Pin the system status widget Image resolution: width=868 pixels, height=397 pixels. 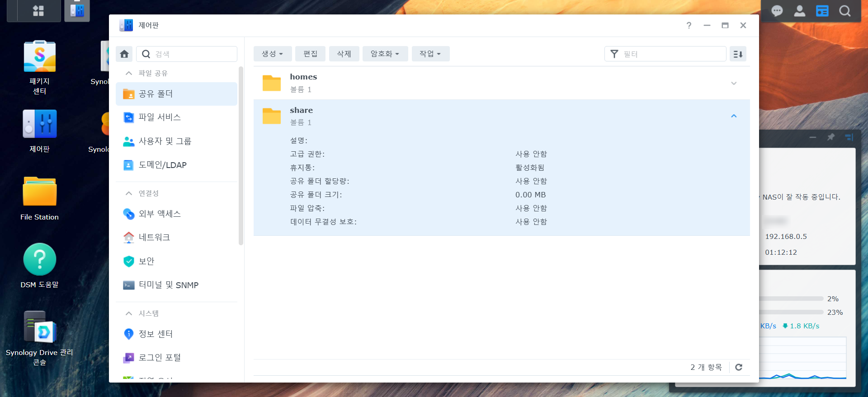831,137
